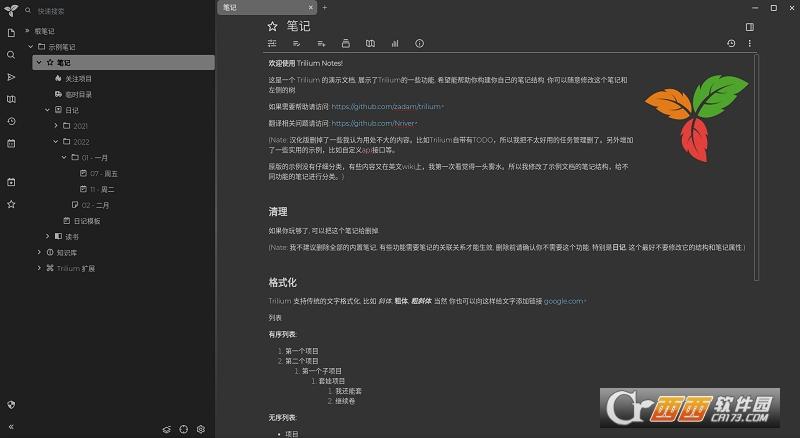Viewport: 800px width, 438px height.
Task: Collapse the 01 - 一月 folder
Action: click(64, 157)
